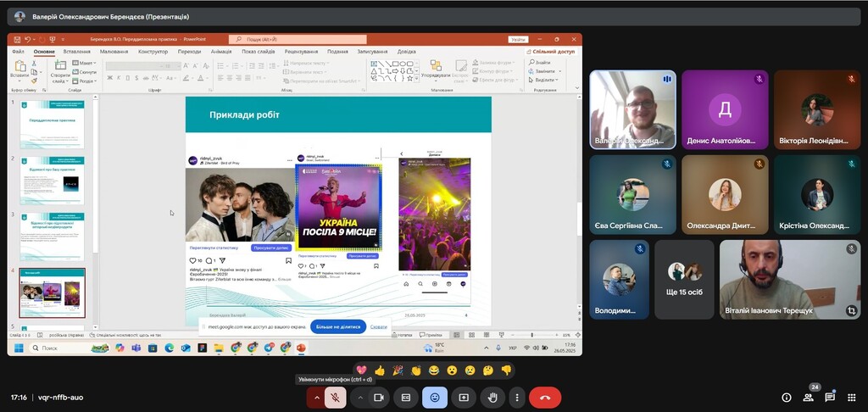Screen dimensions: 868x412
Task: Click the 'Більше не ділитися' button
Action: [x=338, y=326]
